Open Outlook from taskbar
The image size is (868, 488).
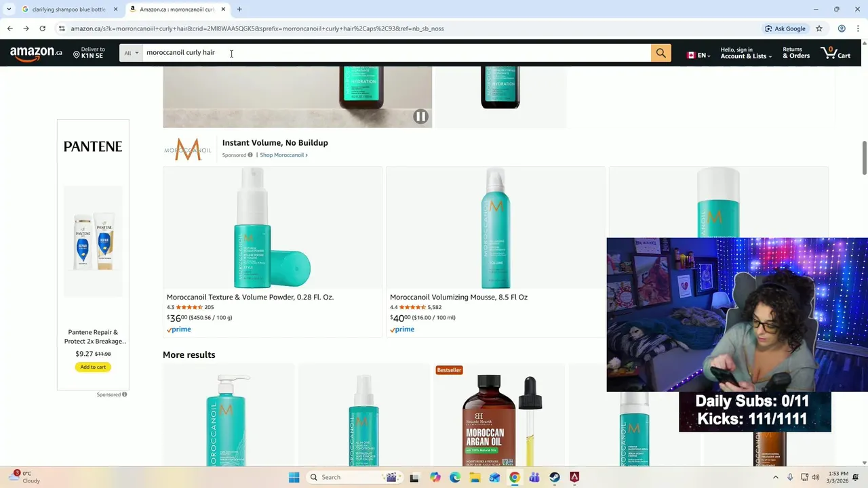tap(494, 477)
